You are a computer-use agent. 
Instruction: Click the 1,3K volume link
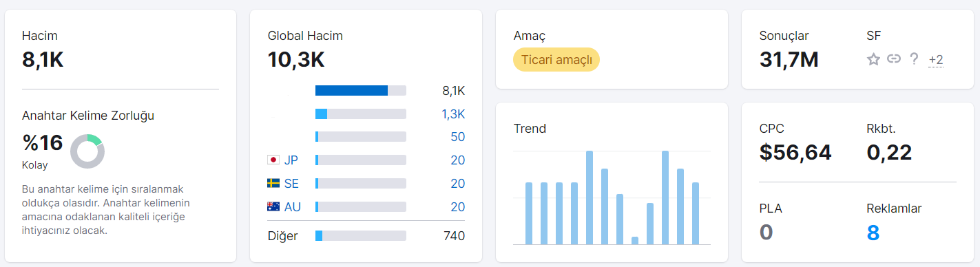pos(453,114)
